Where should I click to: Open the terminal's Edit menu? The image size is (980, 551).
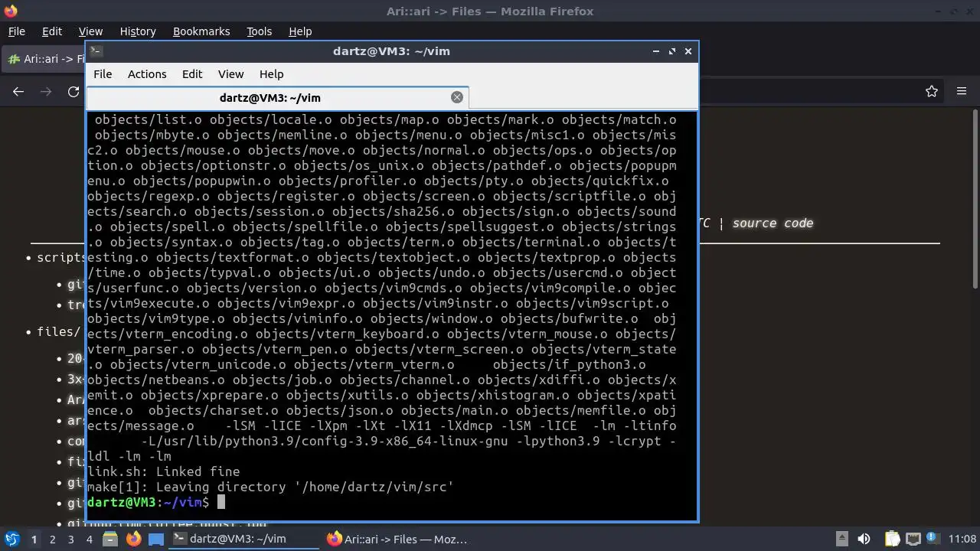click(192, 74)
